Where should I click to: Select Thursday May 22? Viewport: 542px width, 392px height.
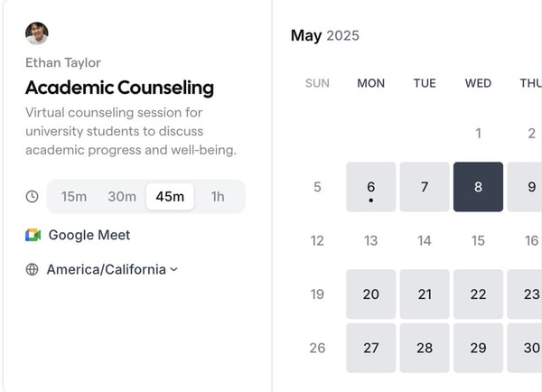478,294
